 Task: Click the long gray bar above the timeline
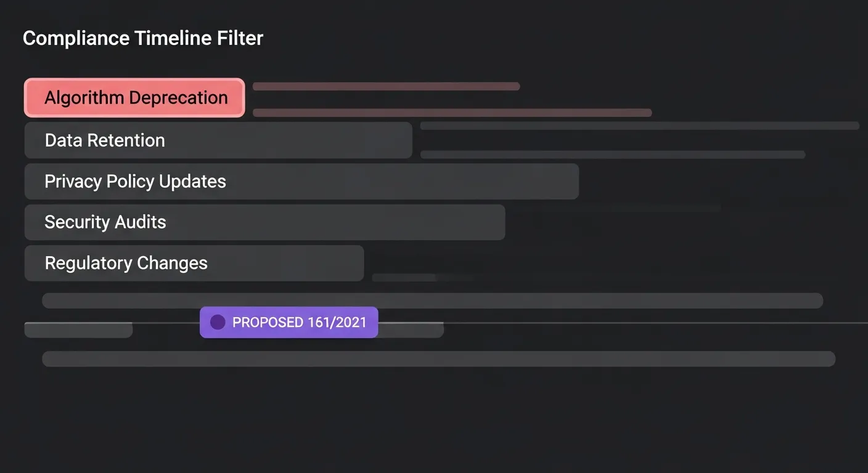pyautogui.click(x=432, y=301)
